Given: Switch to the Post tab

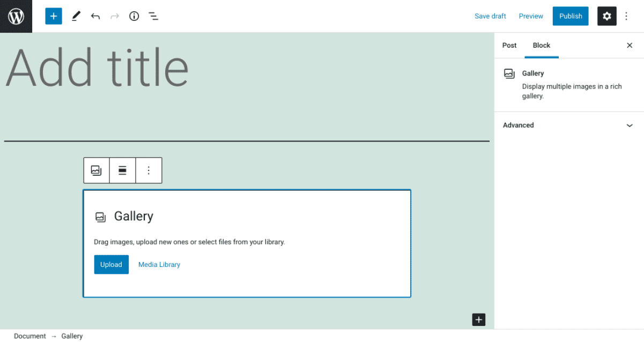Looking at the screenshot, I should pyautogui.click(x=509, y=45).
